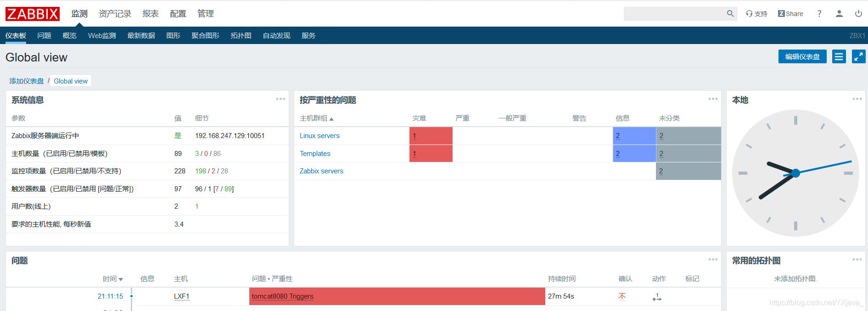Open the 聚合图形 submenu tab
This screenshot has width=868, height=311.
point(205,35)
